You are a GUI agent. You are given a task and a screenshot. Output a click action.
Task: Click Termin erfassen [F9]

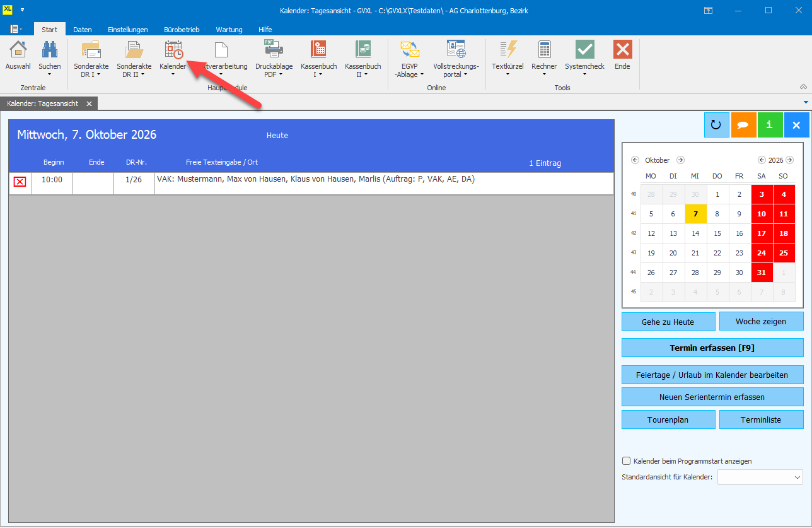tap(712, 348)
